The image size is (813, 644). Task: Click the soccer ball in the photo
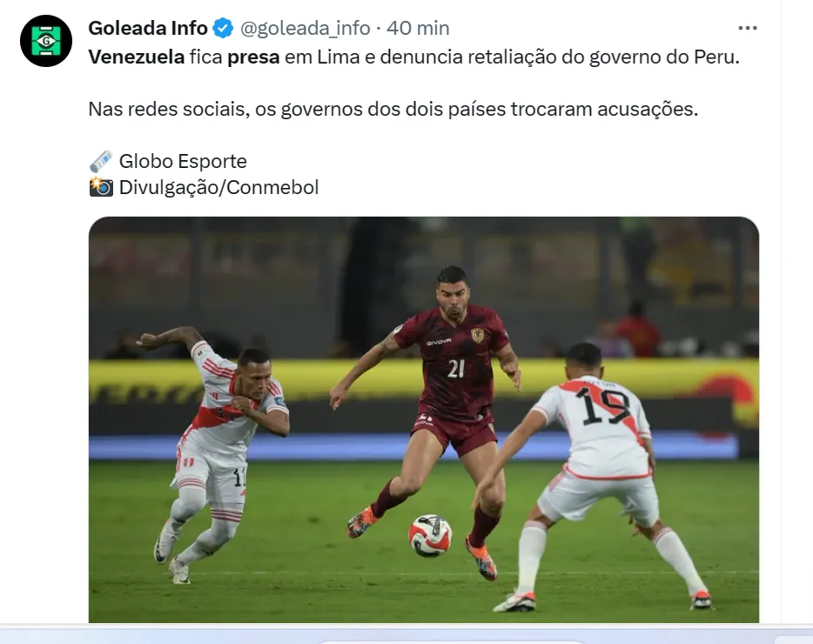click(x=430, y=535)
